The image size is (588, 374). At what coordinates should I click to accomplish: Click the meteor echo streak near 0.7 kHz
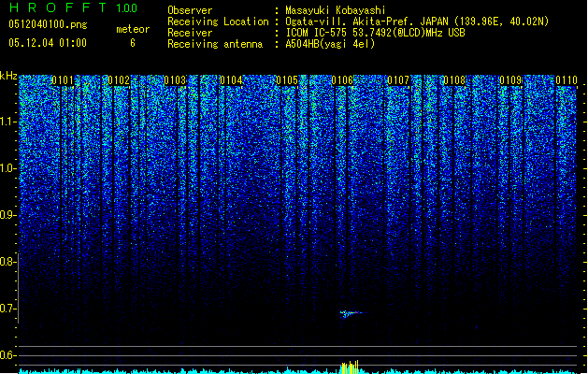[351, 313]
